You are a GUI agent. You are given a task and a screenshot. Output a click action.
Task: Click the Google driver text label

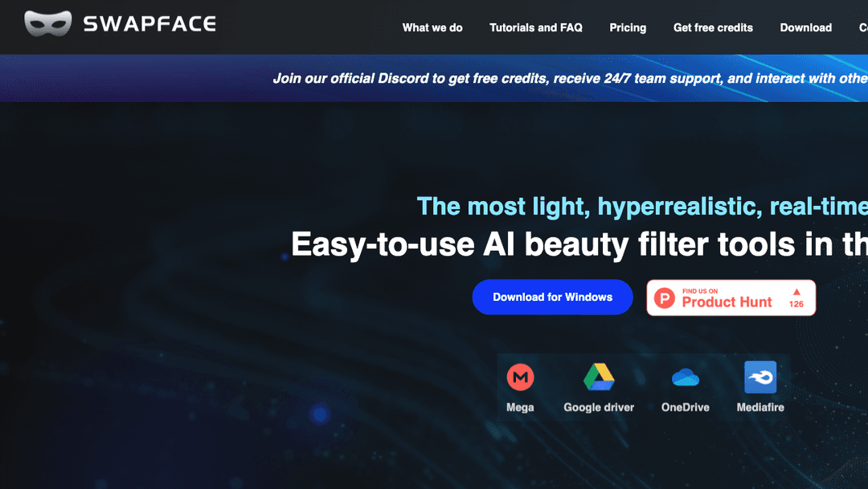[599, 407]
